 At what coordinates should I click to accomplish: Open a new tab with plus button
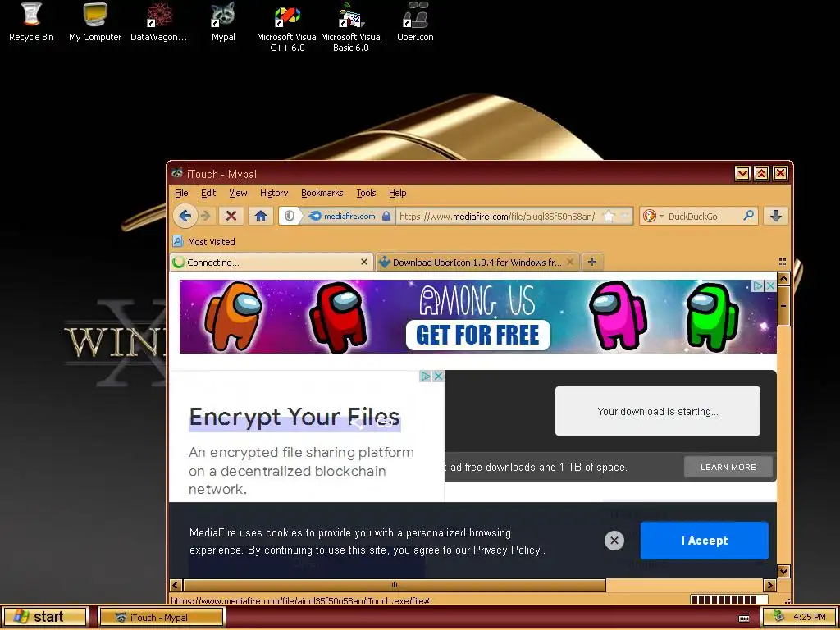592,262
